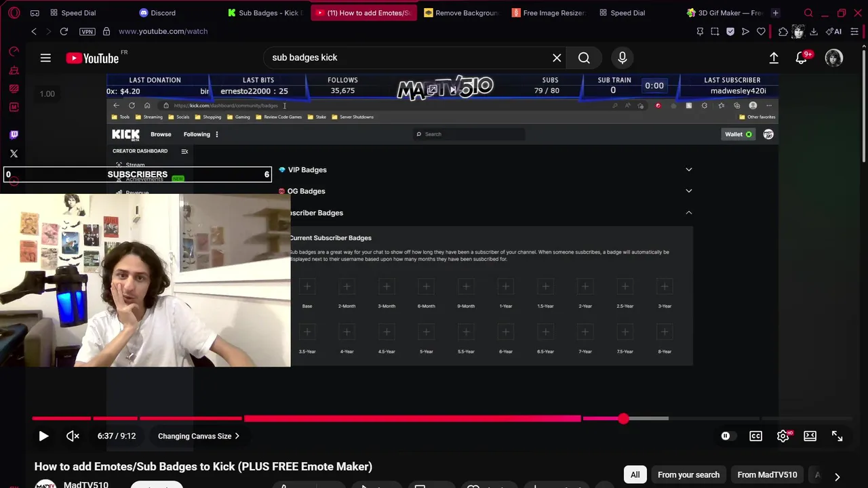Toggle theater mode
Viewport: 868px width, 488px height.
[x=810, y=436]
